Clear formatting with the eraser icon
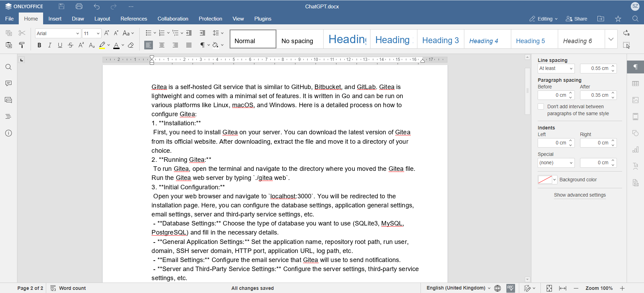Image resolution: width=644 pixels, height=293 pixels. tap(131, 45)
